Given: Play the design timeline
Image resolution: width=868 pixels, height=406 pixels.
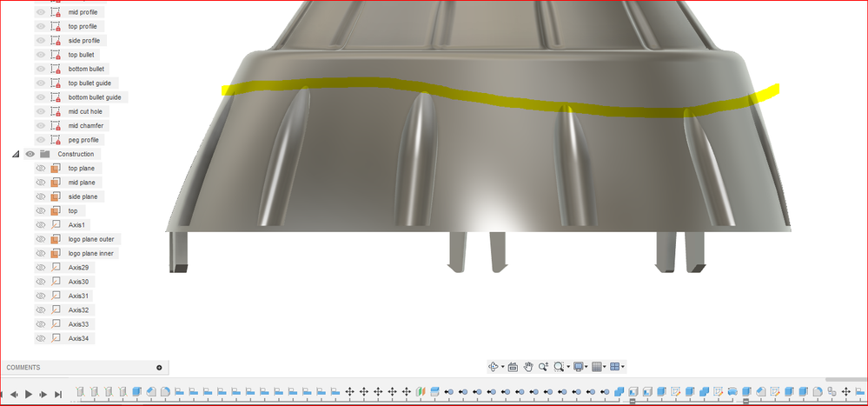Looking at the screenshot, I should (29, 395).
